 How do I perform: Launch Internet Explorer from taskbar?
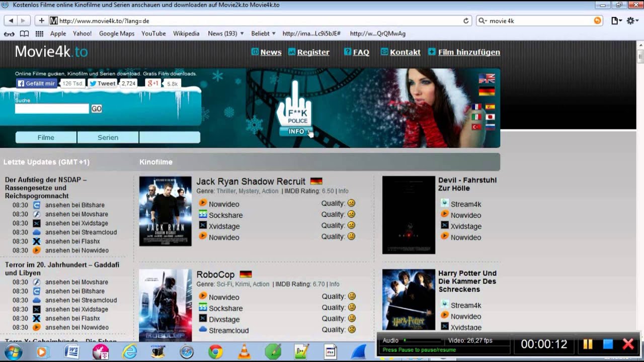[130, 352]
